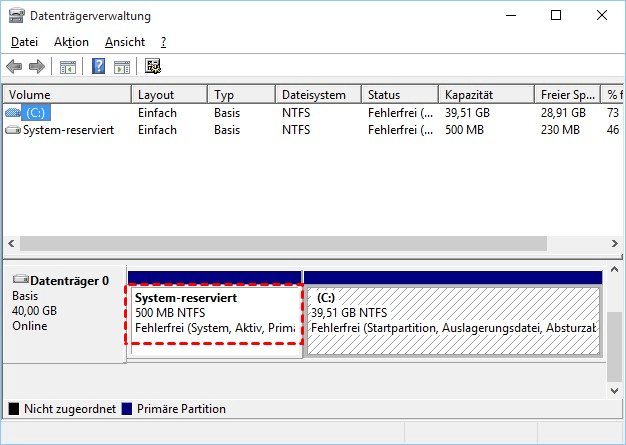626x445 pixels.
Task: Click Fehlerfrei status in System-reserviert row
Action: click(400, 130)
